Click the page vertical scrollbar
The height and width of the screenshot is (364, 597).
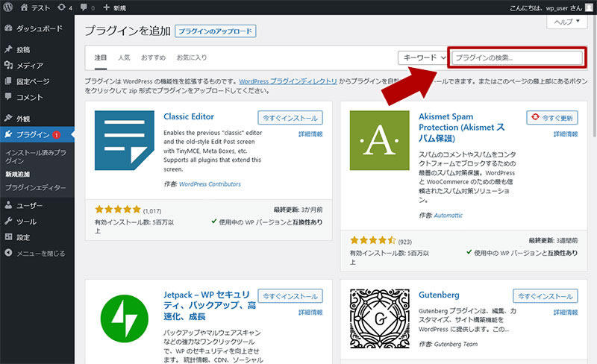pos(595,76)
